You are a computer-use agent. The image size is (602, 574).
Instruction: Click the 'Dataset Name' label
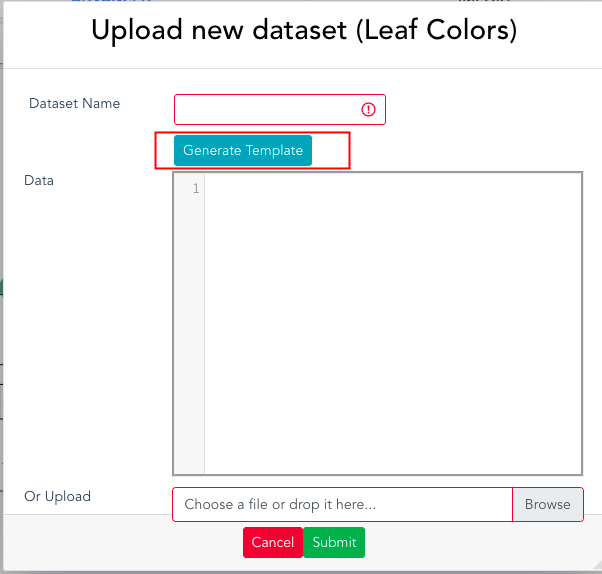coord(74,103)
